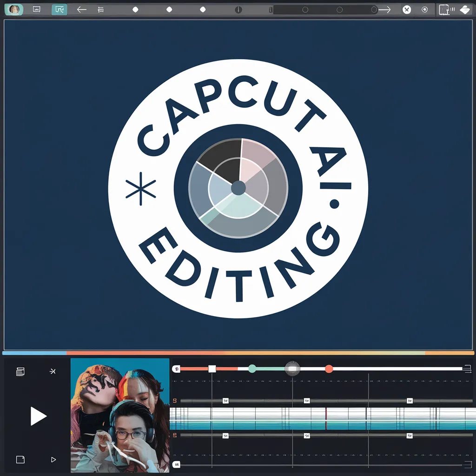Screen dimensions: 476x476
Task: Click the small play outline icon
Action: pyautogui.click(x=53, y=459)
